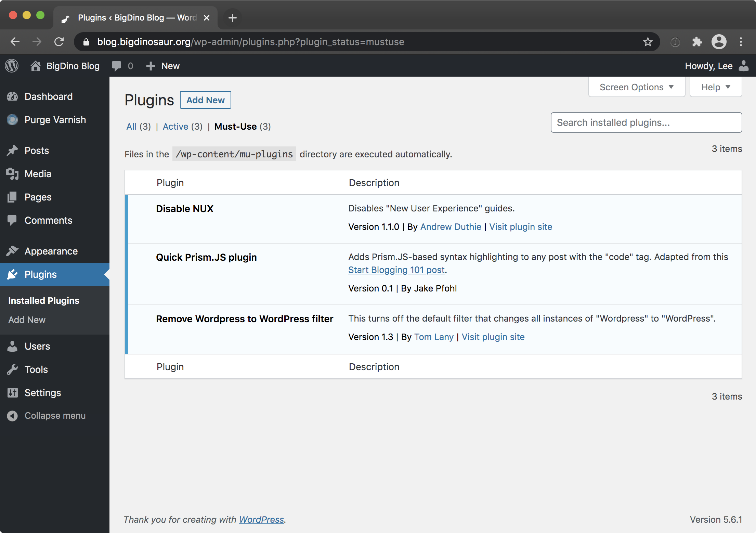Visit Andrew Duthie's author link
The width and height of the screenshot is (756, 533).
[x=451, y=227]
